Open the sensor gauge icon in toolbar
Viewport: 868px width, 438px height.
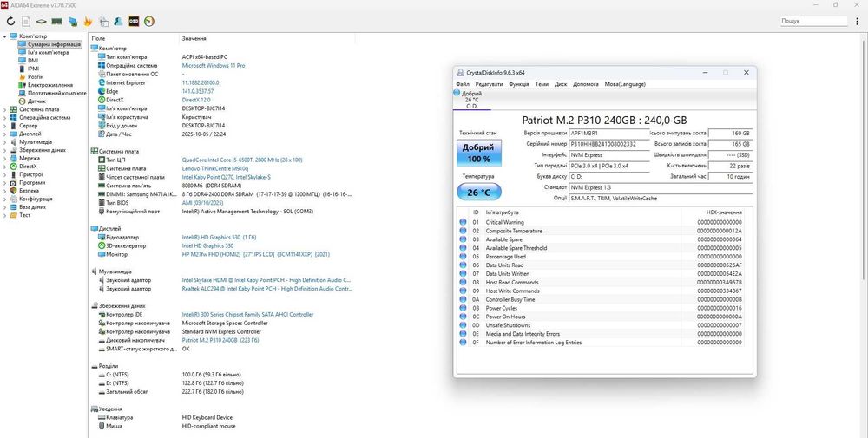tap(149, 22)
